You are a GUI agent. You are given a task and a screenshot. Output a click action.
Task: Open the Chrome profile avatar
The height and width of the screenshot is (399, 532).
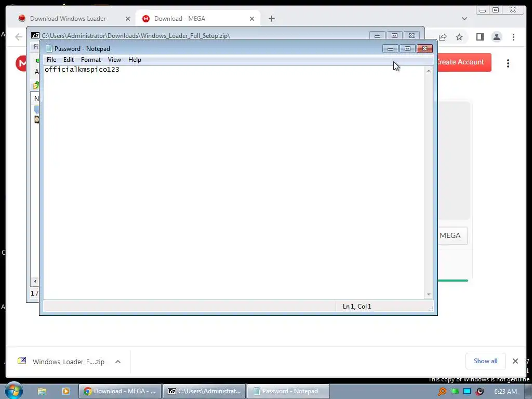coord(496,37)
